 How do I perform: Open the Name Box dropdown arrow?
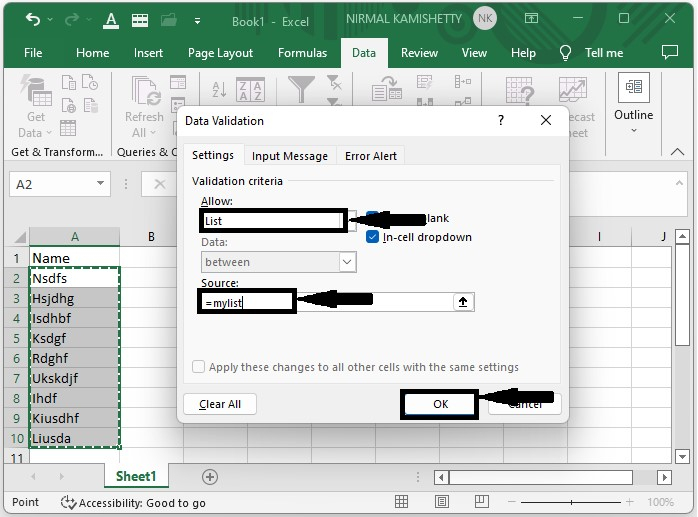(x=101, y=184)
